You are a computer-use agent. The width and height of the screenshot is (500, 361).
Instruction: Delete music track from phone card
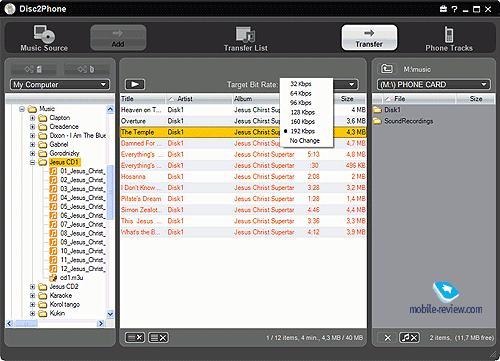409,338
